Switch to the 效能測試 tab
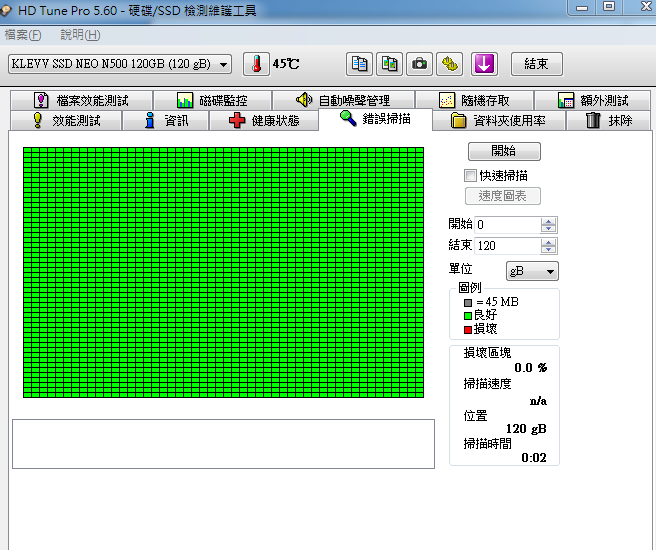 [67, 120]
